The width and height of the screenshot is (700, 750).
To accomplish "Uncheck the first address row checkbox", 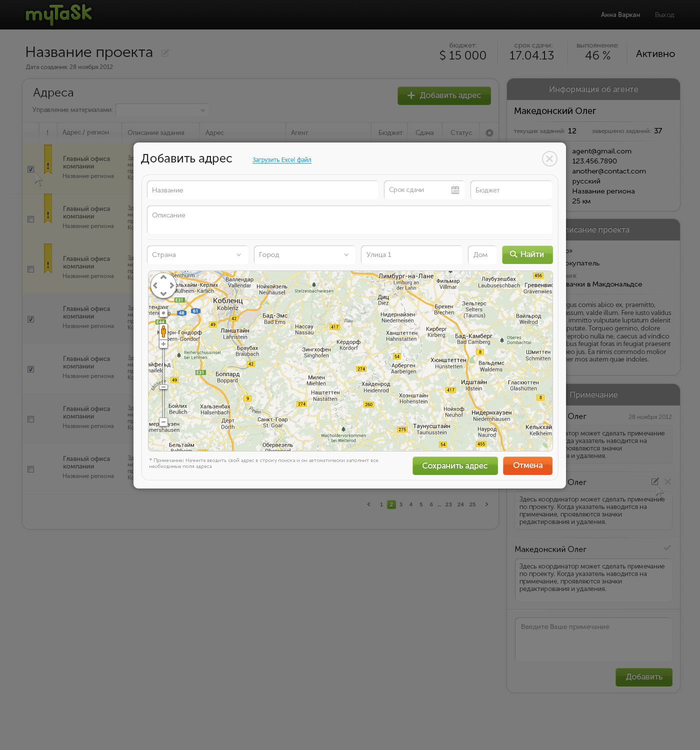I will (31, 169).
